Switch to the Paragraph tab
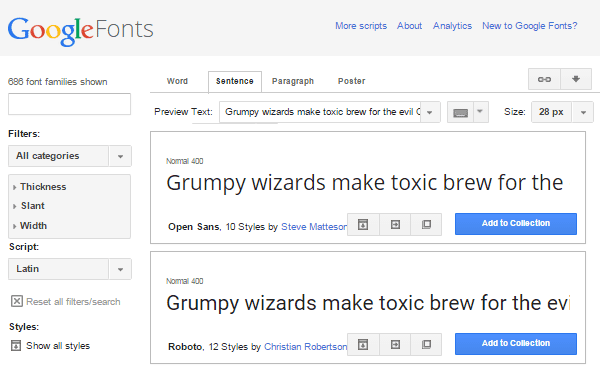Screen dimensions: 600x371 [293, 81]
